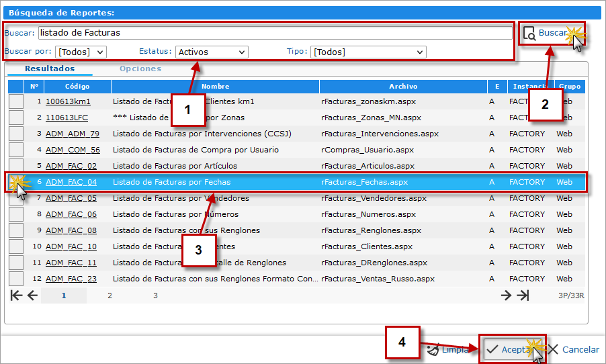606x364 pixels.
Task: Click the Buscar search text field
Action: 275,33
